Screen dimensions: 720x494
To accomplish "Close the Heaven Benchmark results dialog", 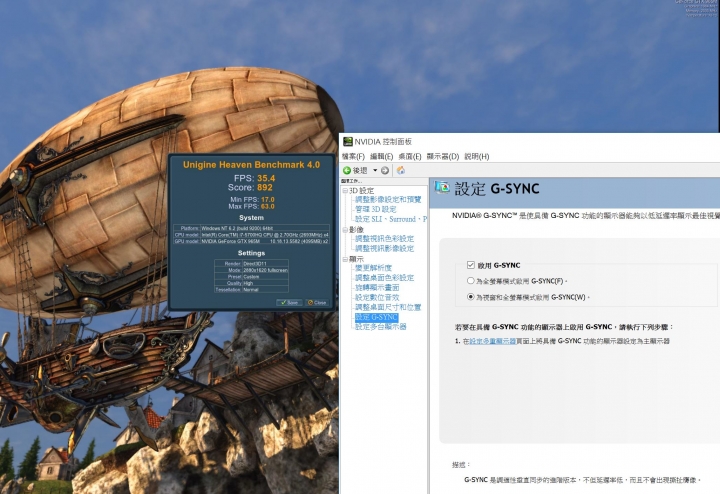I will (x=317, y=303).
